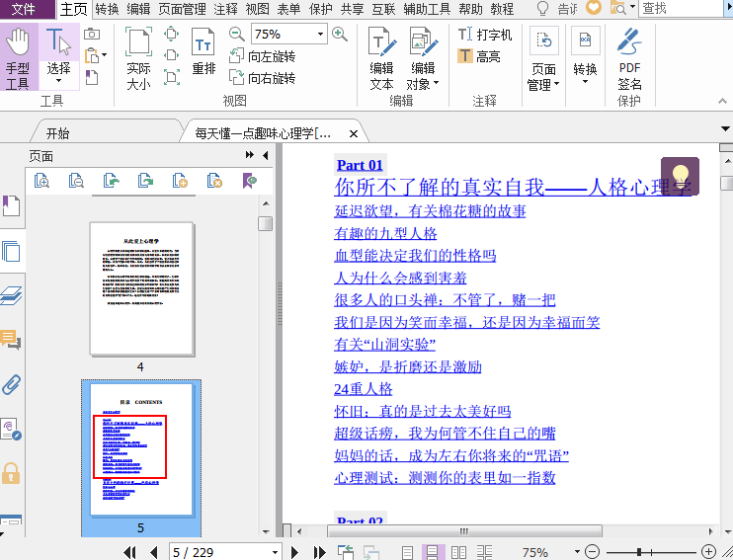Click the rotate counterclockwise icon in the page panel
The image size is (733, 560).
pyautogui.click(x=111, y=181)
